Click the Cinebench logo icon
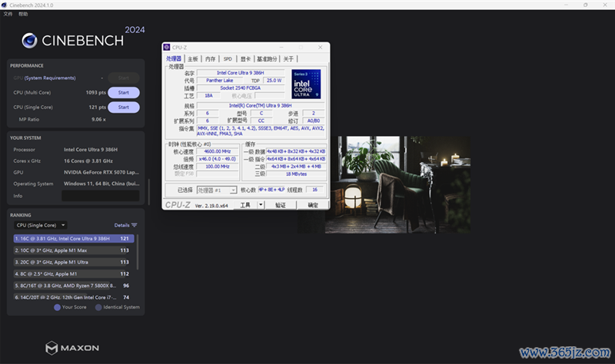This screenshot has height=364, width=615. point(29,41)
